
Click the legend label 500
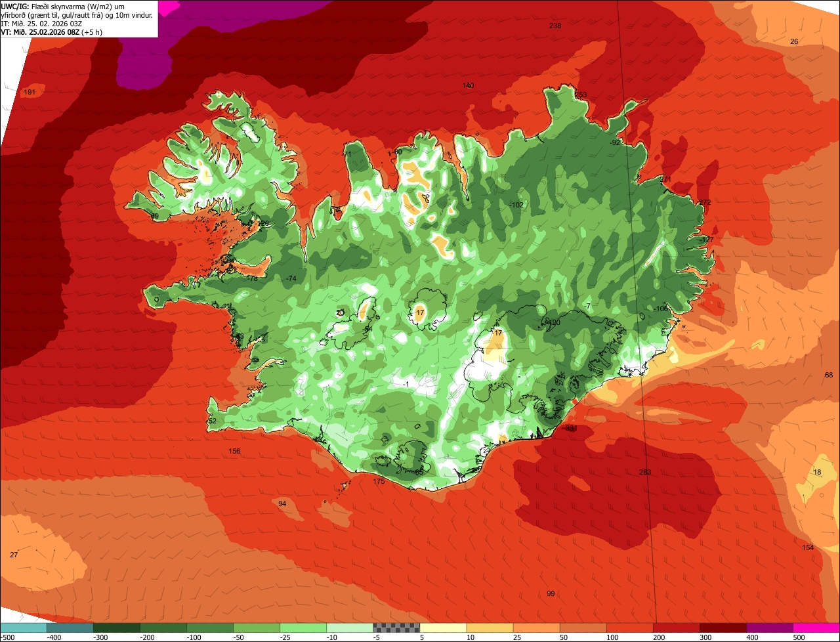tap(799, 637)
